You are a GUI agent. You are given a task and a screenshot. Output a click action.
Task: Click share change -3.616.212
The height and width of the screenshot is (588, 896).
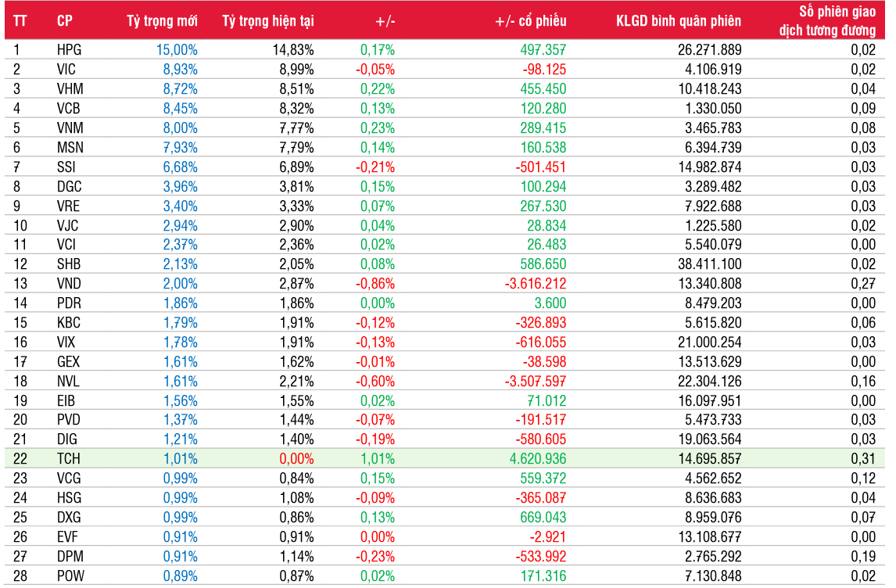coord(536,283)
